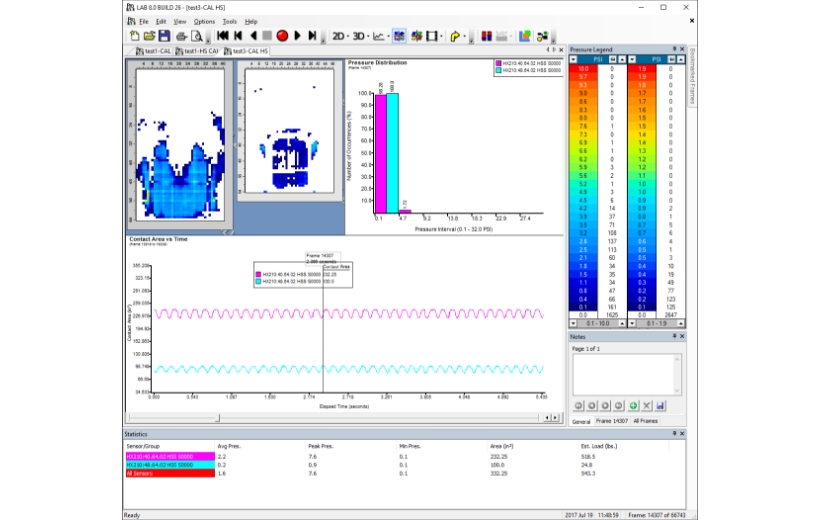The width and height of the screenshot is (820, 520).
Task: Open the Options menu
Action: pyautogui.click(x=204, y=21)
